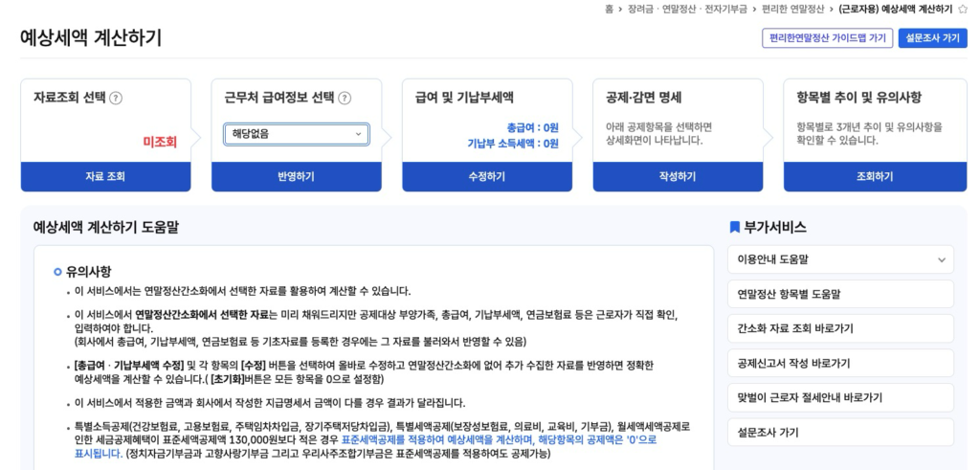Click blue 설문조사 가기 button at top

[932, 38]
